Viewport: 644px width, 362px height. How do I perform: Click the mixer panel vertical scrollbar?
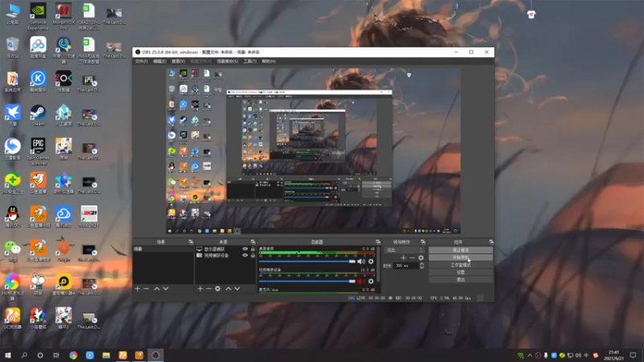(x=378, y=265)
